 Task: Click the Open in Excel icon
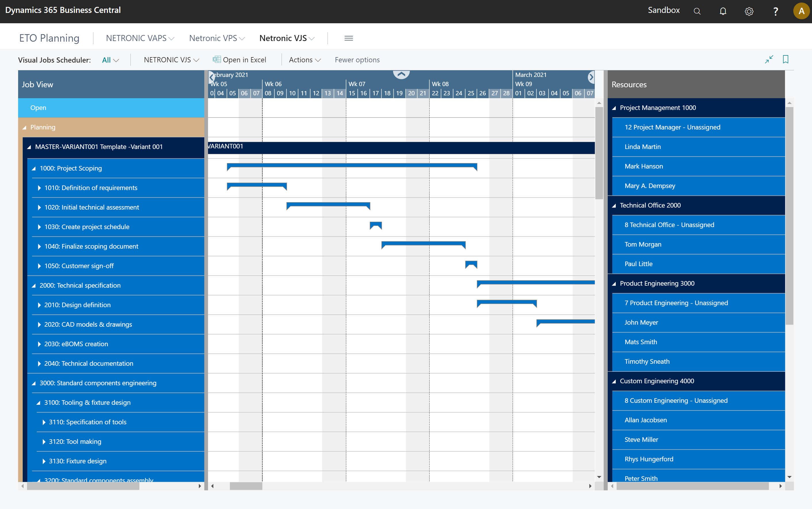pos(216,59)
